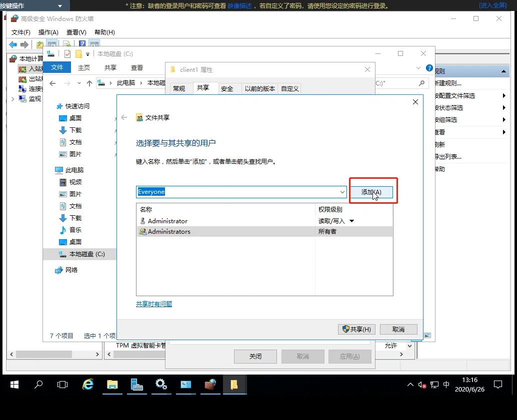Switch to the 安全 tab in client1 属性
This screenshot has width=517, height=420.
pyautogui.click(x=228, y=88)
